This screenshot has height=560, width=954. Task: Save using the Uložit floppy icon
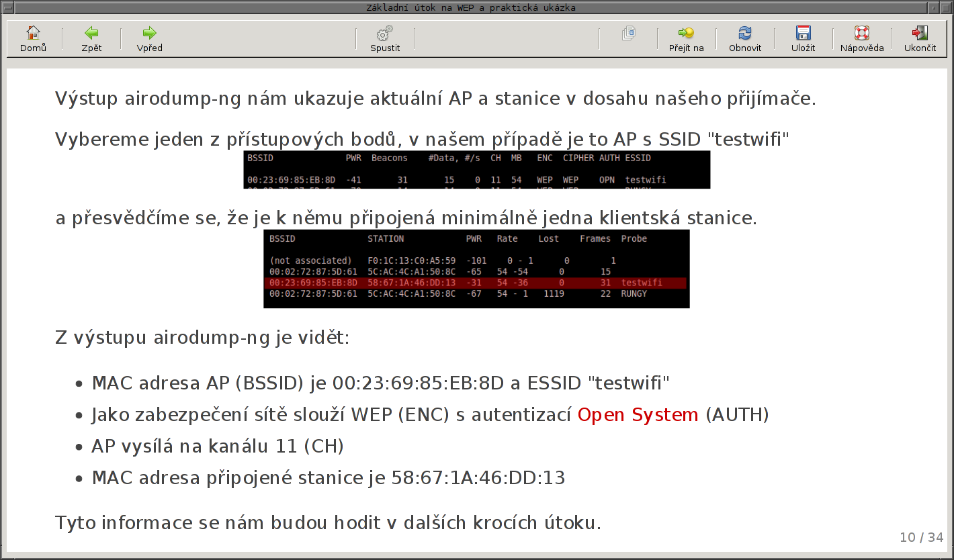[803, 39]
